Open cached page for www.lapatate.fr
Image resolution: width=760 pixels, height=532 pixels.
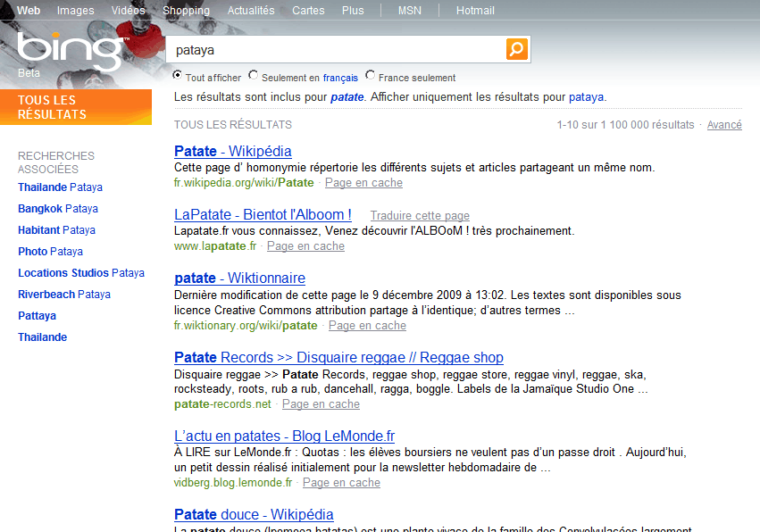[x=305, y=246]
